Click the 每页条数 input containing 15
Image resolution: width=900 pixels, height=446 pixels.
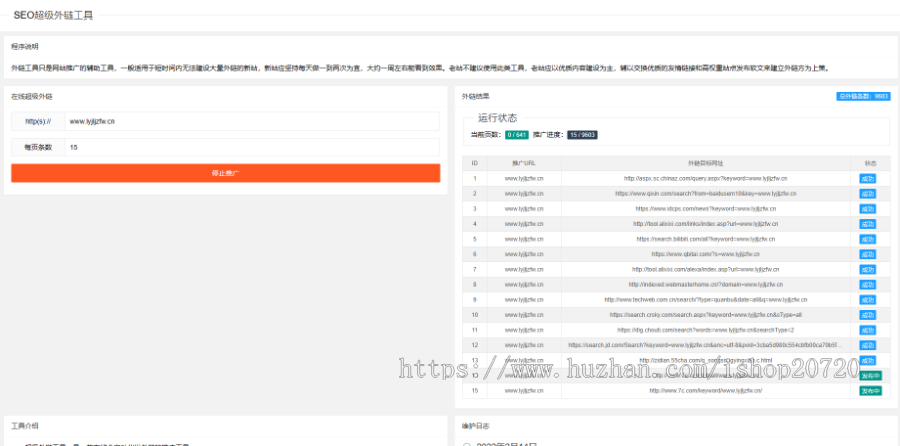[252, 147]
